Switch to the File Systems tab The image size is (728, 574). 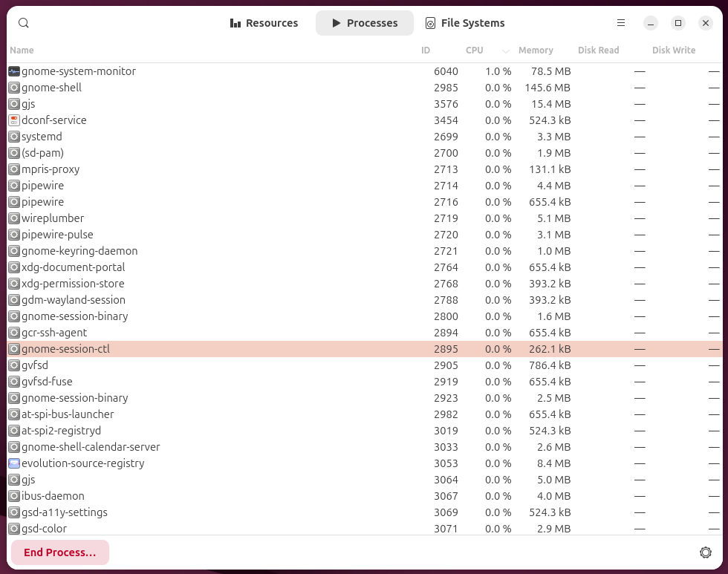pos(465,23)
